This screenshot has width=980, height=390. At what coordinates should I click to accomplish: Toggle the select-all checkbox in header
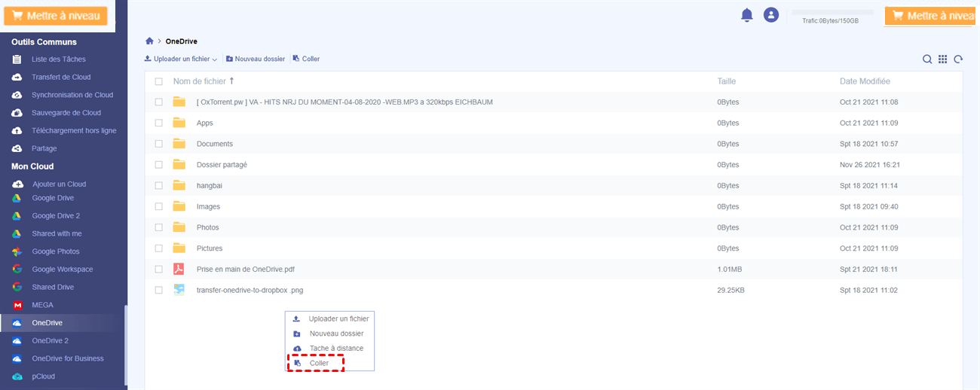[x=158, y=81]
